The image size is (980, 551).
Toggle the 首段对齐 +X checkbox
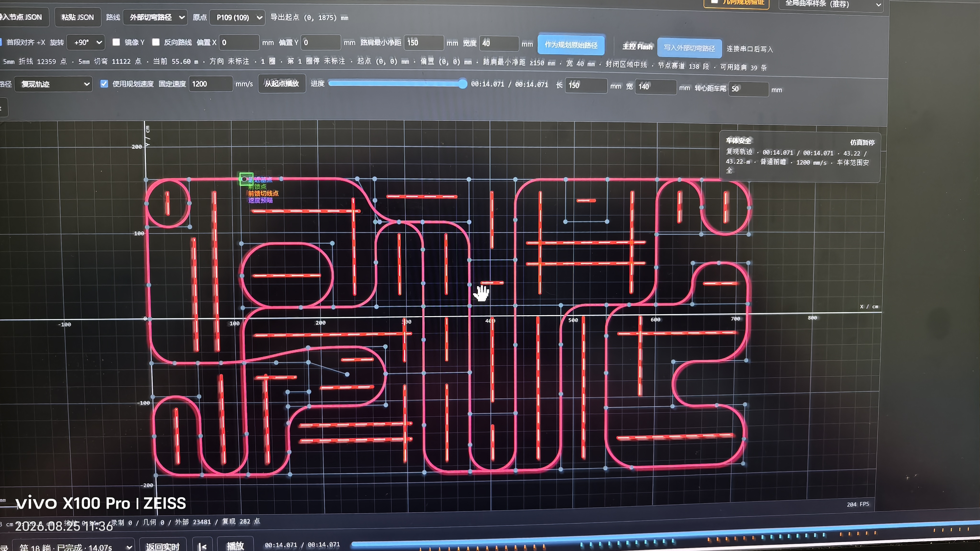coord(1,42)
